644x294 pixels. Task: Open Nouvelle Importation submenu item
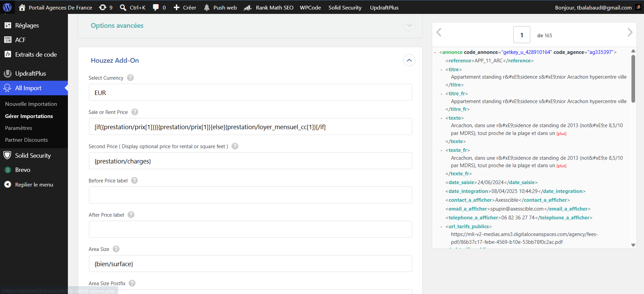point(31,104)
